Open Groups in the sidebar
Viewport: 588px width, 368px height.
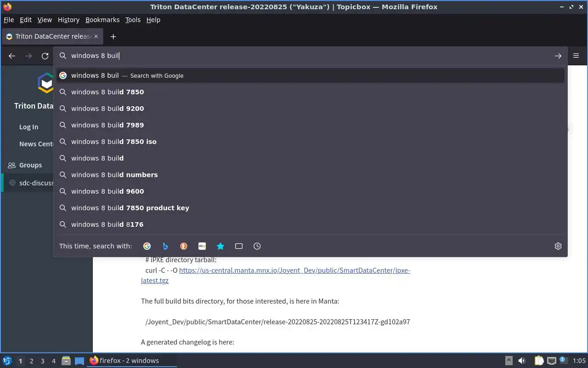click(x=30, y=165)
